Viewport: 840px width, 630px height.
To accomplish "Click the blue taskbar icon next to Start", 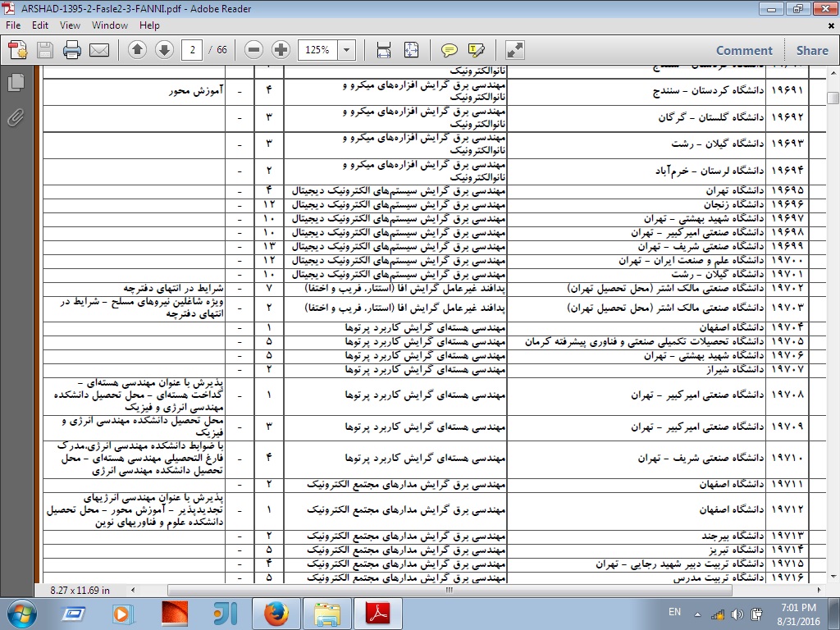I will click(73, 614).
